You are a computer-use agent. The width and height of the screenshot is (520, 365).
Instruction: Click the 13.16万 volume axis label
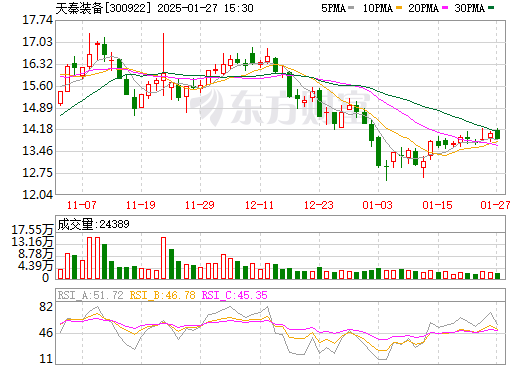(32, 242)
